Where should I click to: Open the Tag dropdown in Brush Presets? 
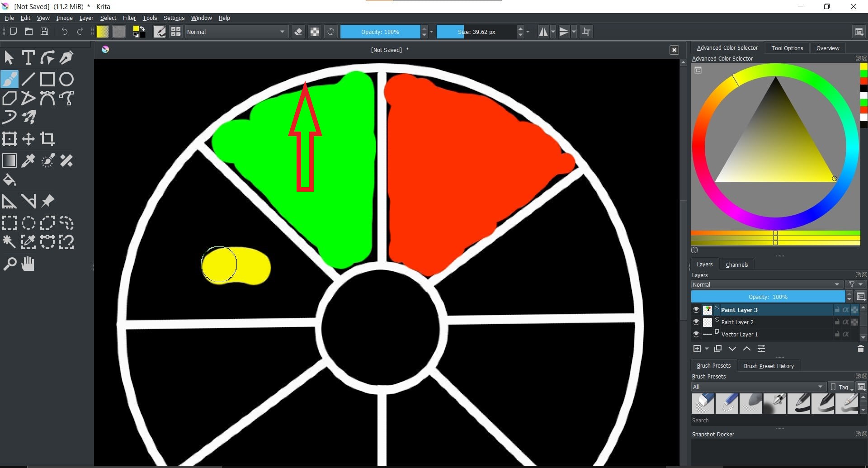click(x=842, y=387)
